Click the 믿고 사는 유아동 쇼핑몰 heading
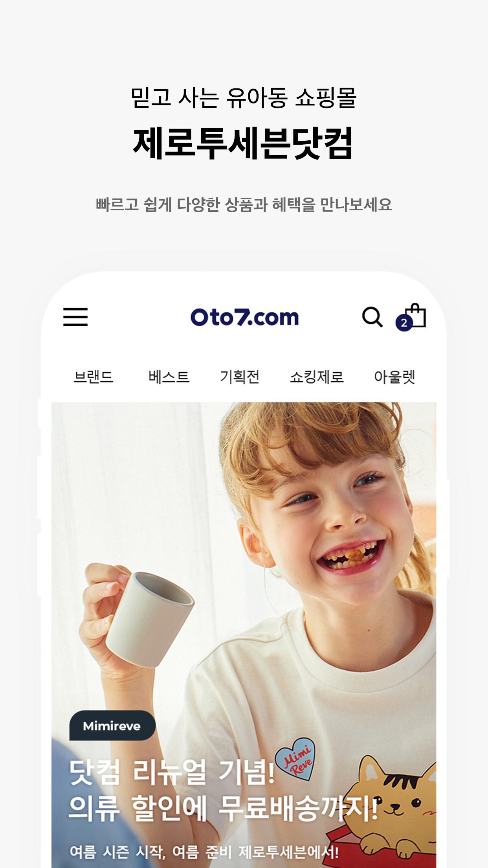The image size is (488, 868). tap(244, 97)
